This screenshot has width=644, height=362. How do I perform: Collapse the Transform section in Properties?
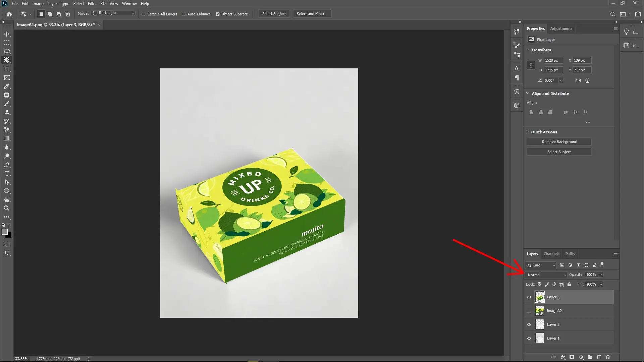pos(528,50)
